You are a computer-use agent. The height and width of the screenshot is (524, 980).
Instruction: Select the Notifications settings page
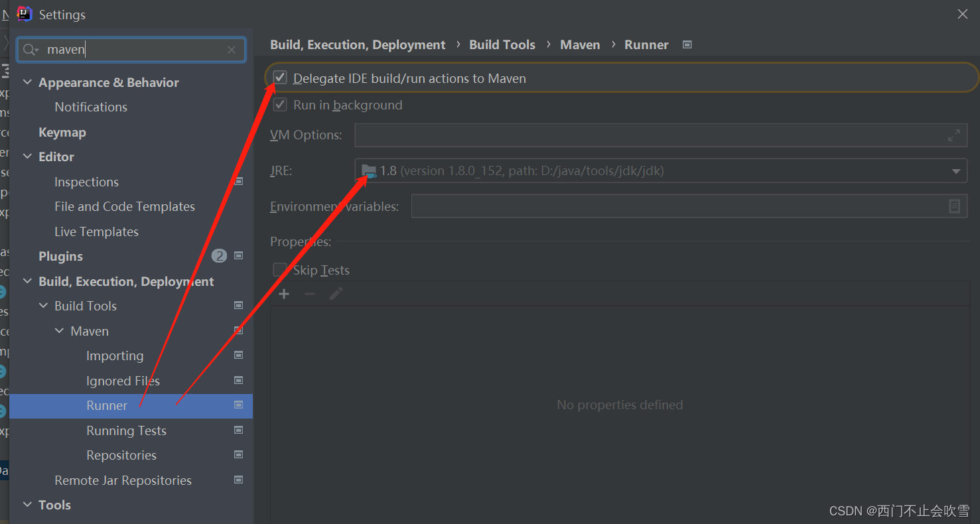91,107
